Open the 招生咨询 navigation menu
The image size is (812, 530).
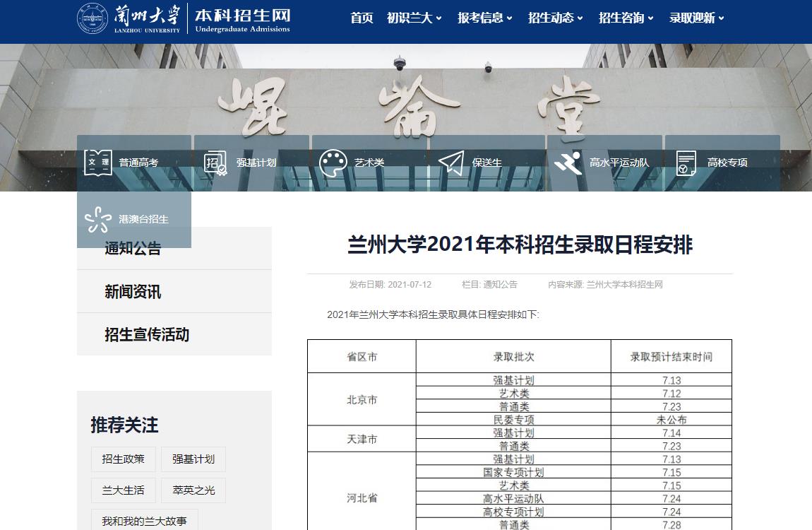tap(626, 18)
